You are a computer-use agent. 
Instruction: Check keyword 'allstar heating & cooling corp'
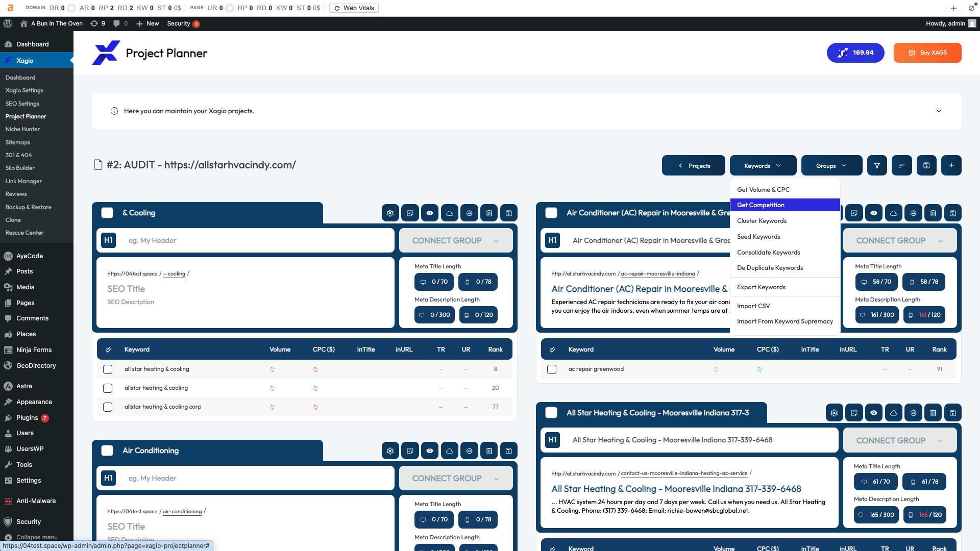[108, 407]
